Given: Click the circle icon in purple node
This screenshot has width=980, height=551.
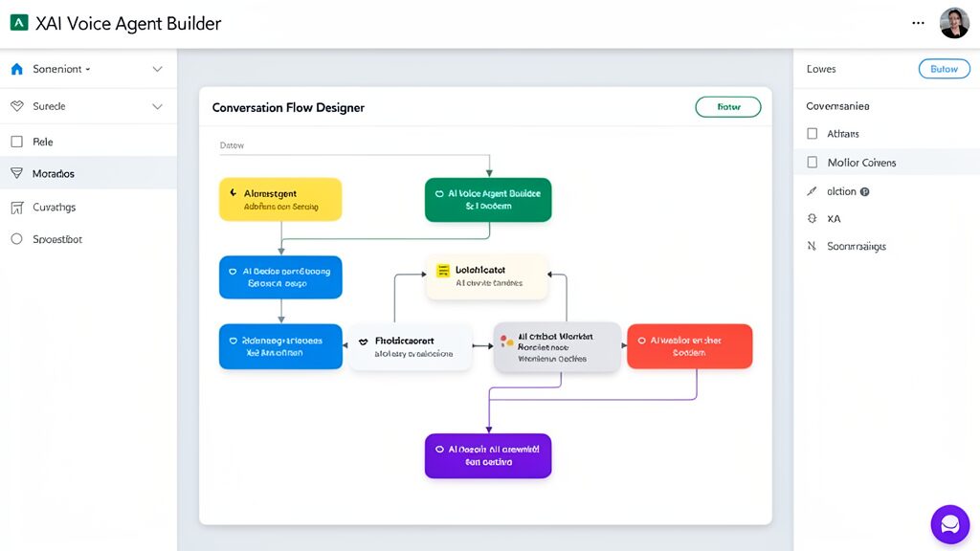Looking at the screenshot, I should point(439,450).
